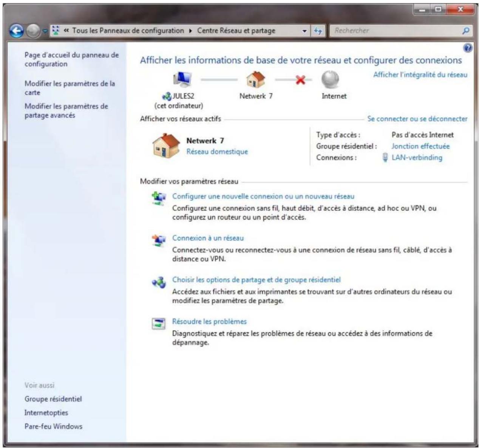Open 'Tous les Panneaux de configuration' breadcrumb
Screen dimensions: 479x448
pos(128,31)
